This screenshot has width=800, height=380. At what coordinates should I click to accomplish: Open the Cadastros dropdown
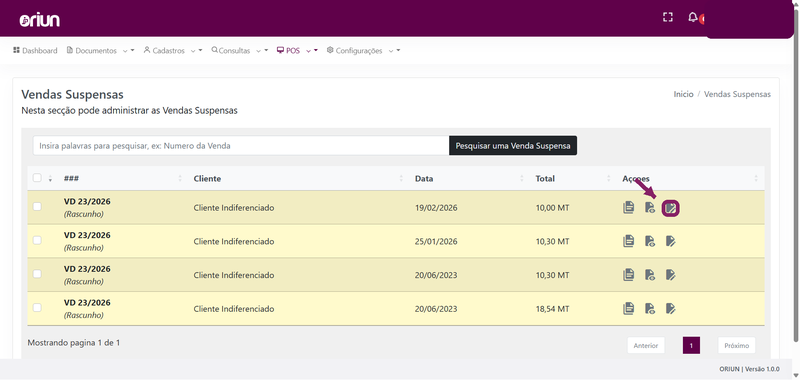click(x=173, y=50)
